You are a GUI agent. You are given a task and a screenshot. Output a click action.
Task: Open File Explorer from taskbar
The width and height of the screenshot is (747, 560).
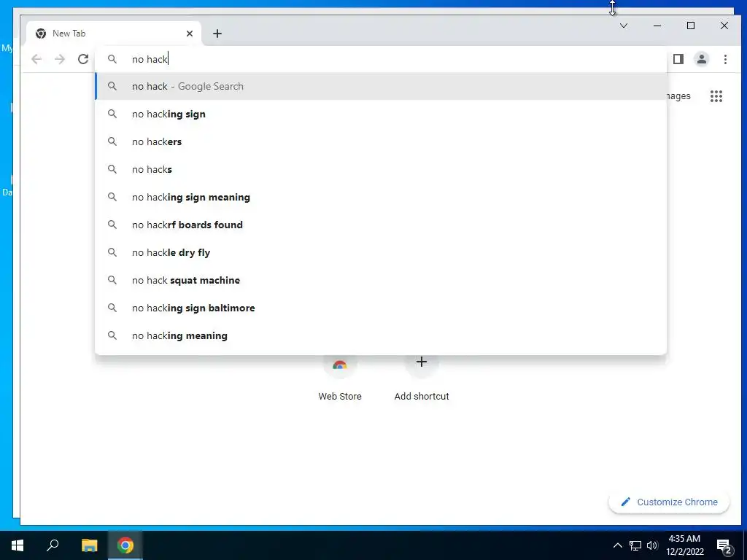pos(89,545)
